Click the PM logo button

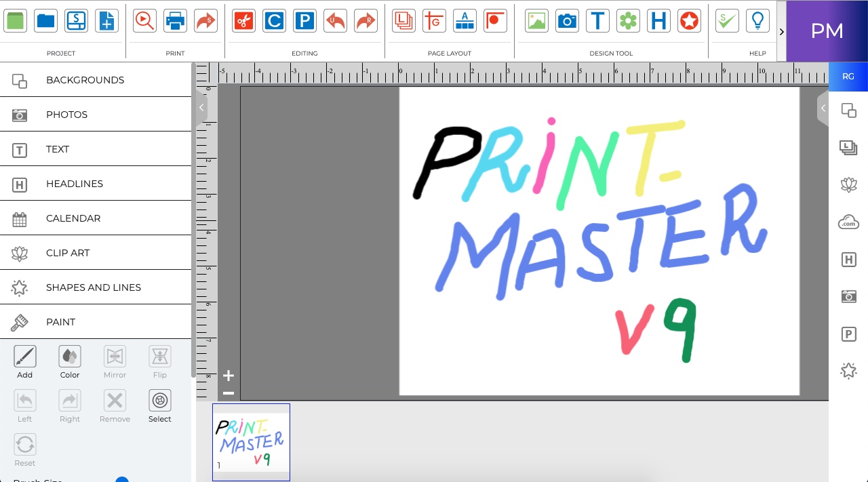coord(827,31)
